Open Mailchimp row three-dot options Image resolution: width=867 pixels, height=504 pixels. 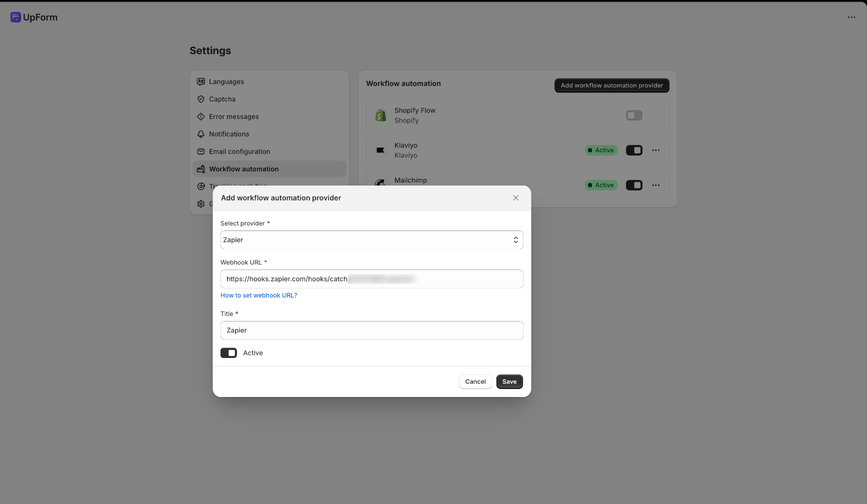pos(656,185)
